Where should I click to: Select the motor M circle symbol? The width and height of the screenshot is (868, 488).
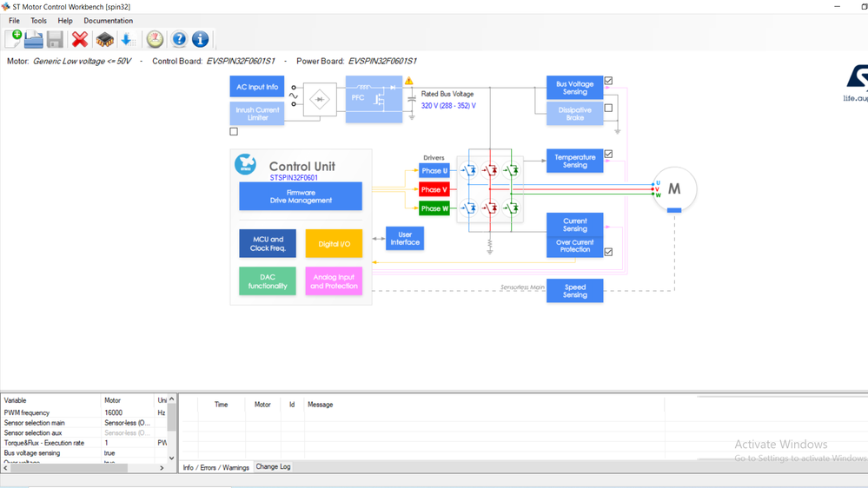click(x=674, y=189)
